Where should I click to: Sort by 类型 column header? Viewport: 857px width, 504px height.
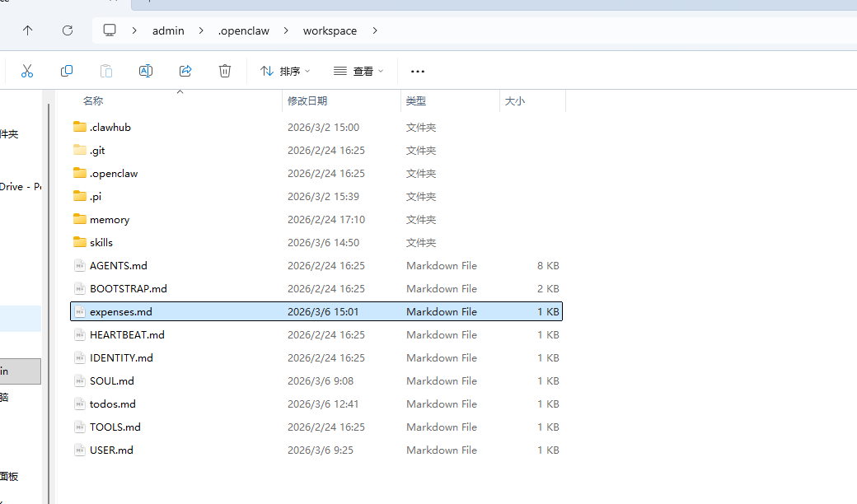click(416, 101)
